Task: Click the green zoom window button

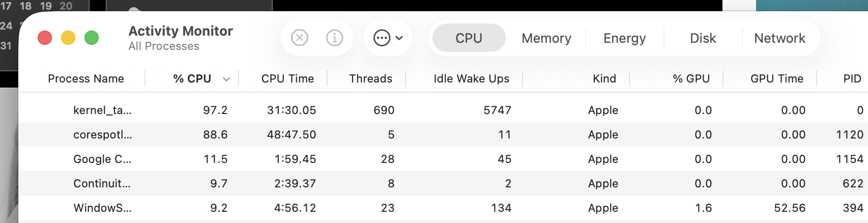Action: point(92,38)
